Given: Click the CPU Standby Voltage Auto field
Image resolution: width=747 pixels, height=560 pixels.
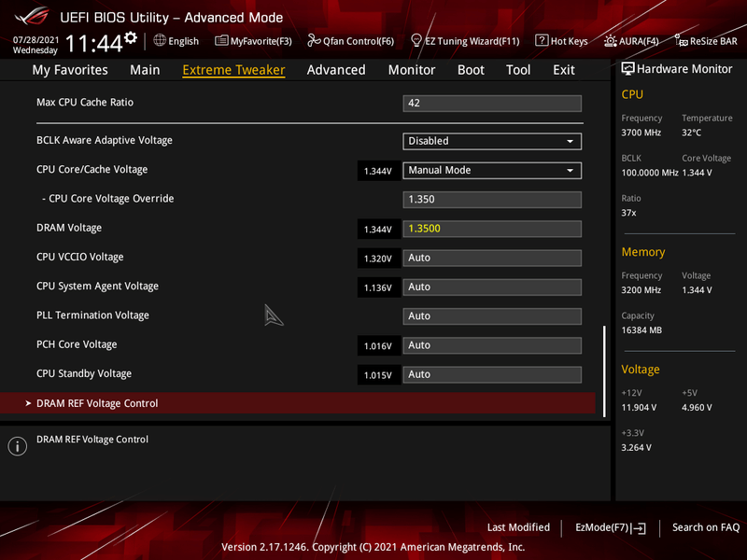Looking at the screenshot, I should click(492, 374).
